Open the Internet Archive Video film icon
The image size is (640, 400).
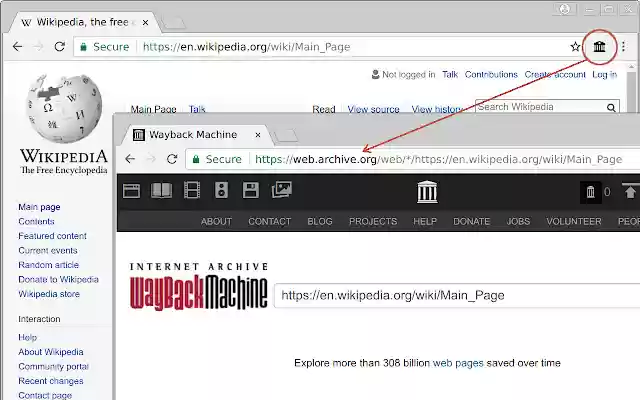coord(192,190)
